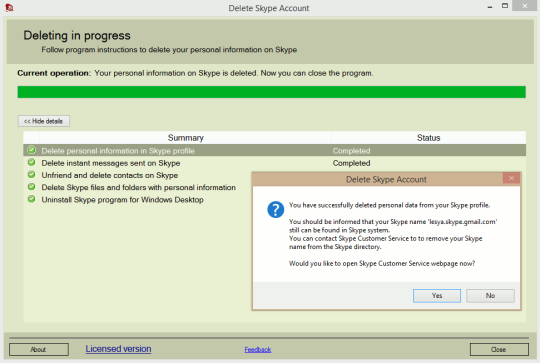The width and height of the screenshot is (540, 363).
Task: Click the blue question mark dialog icon
Action: pyautogui.click(x=276, y=209)
